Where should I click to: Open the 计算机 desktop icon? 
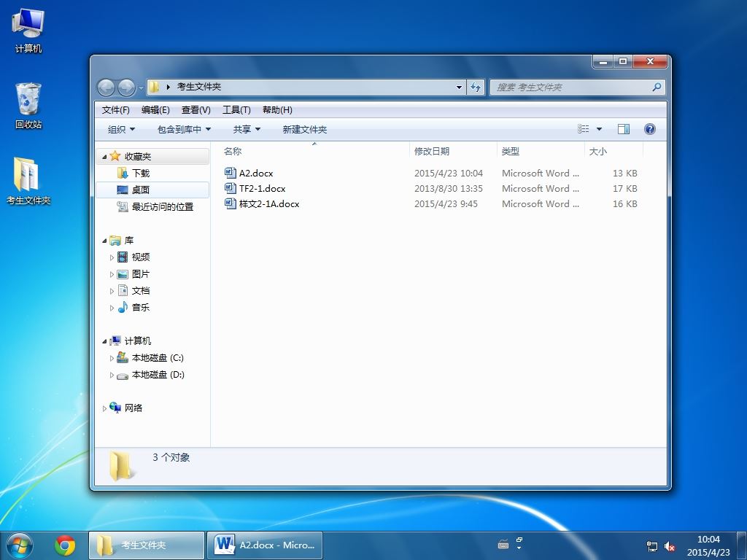(x=28, y=31)
